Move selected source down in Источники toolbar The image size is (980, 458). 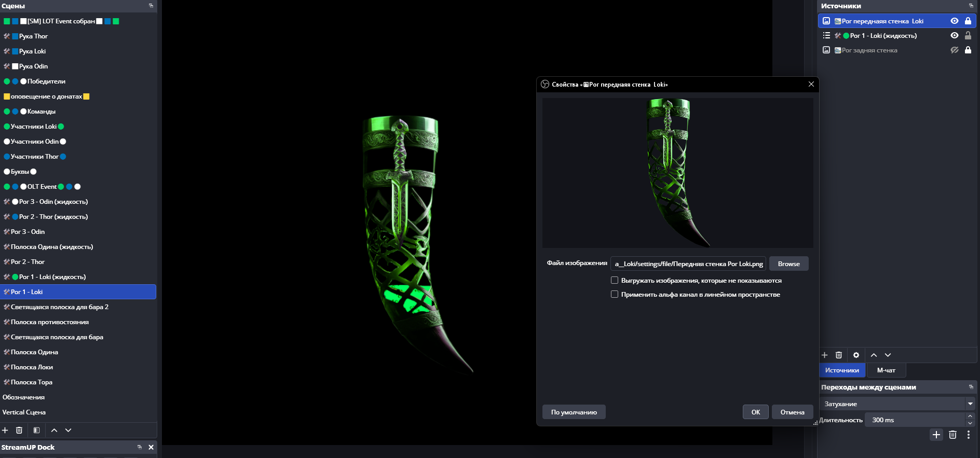click(x=888, y=355)
